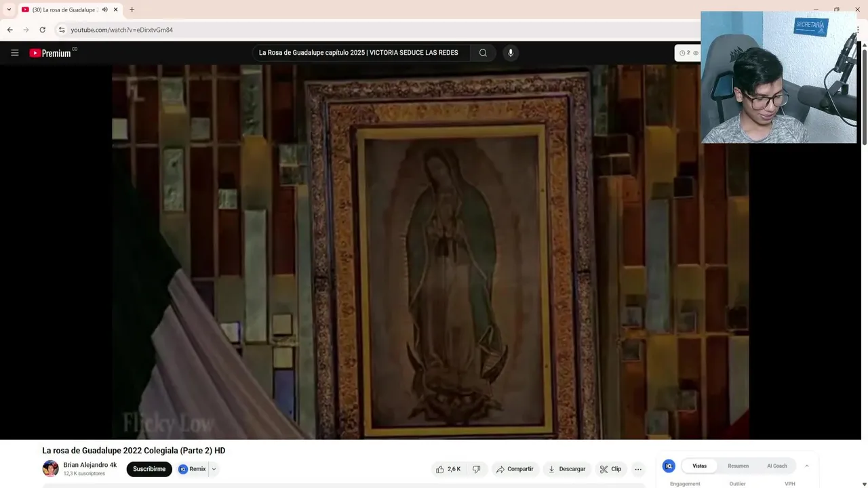The height and width of the screenshot is (488, 868).
Task: Click the YouTube search field
Action: point(360,53)
